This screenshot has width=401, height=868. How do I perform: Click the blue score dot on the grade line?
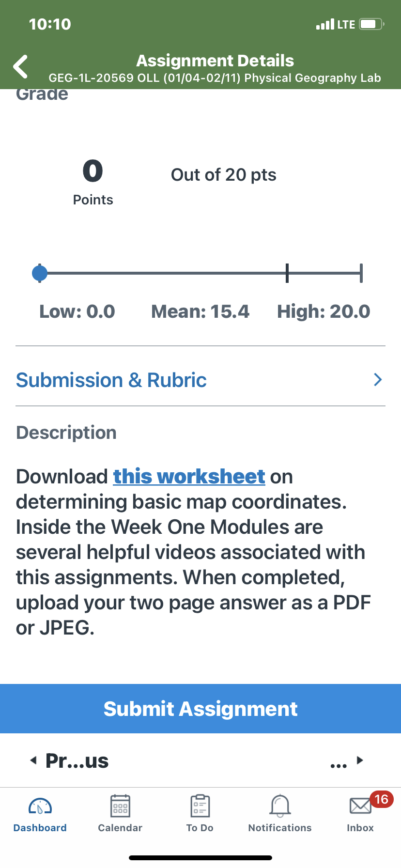40,273
